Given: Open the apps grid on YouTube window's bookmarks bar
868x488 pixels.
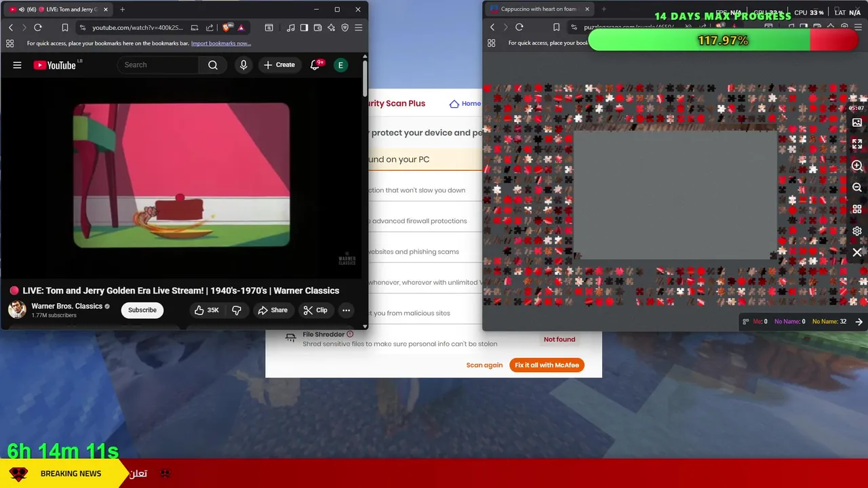Looking at the screenshot, I should coord(9,43).
